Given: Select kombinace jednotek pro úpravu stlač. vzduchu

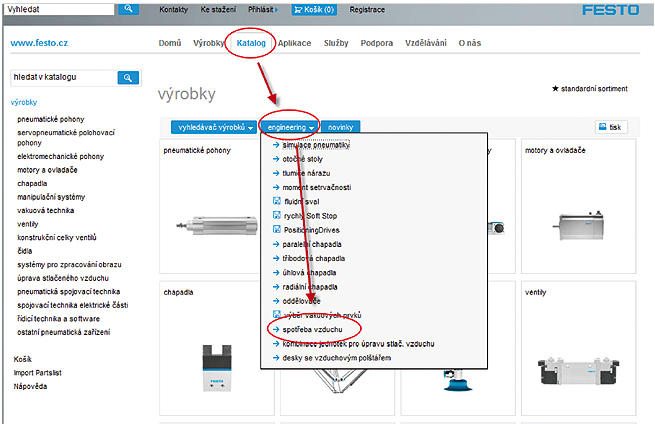Looking at the screenshot, I should tap(354, 344).
